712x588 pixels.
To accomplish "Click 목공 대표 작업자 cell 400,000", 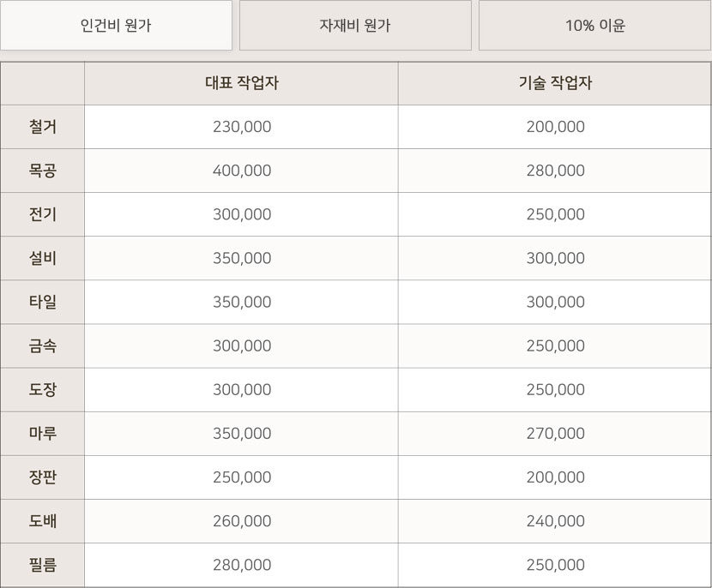I will pos(241,171).
